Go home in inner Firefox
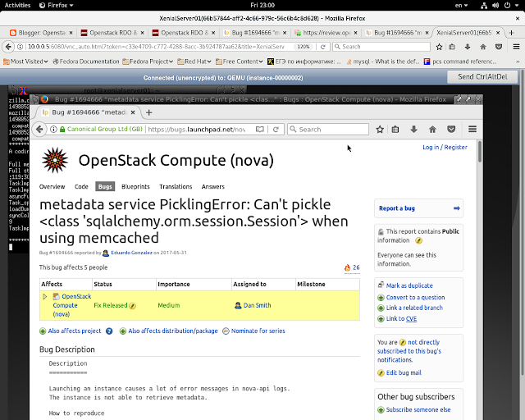 tap(432, 130)
